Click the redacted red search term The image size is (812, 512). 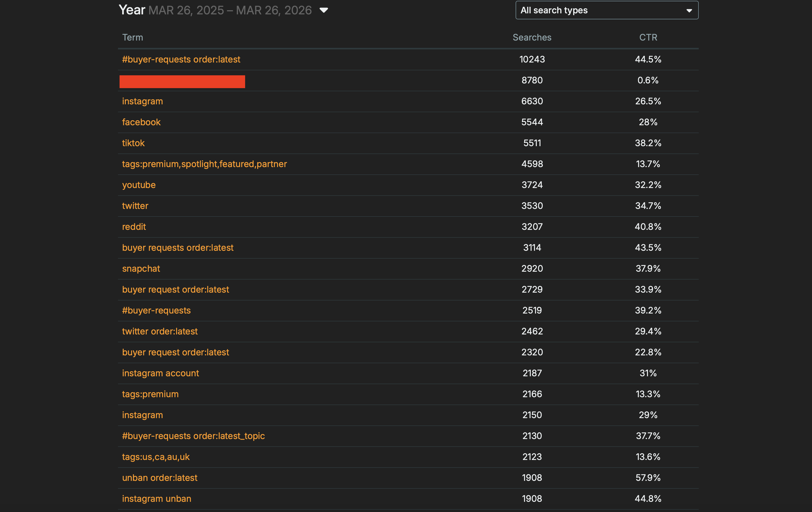click(182, 82)
